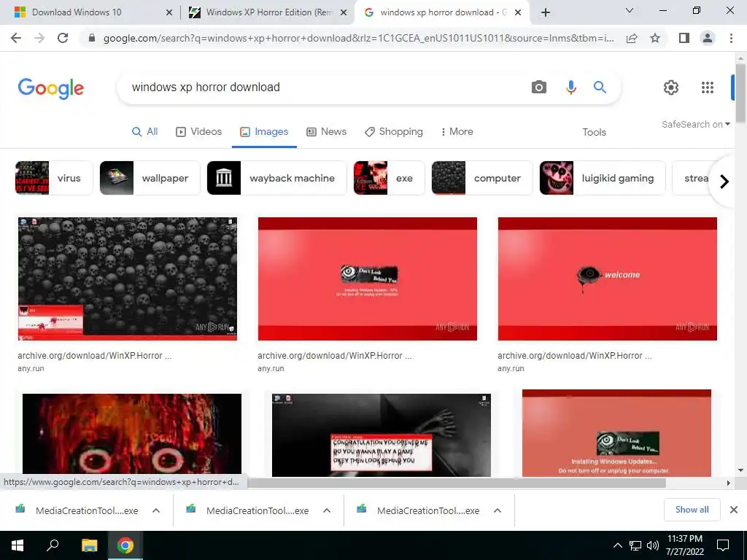Open the Google apps grid
747x560 pixels.
tap(708, 87)
